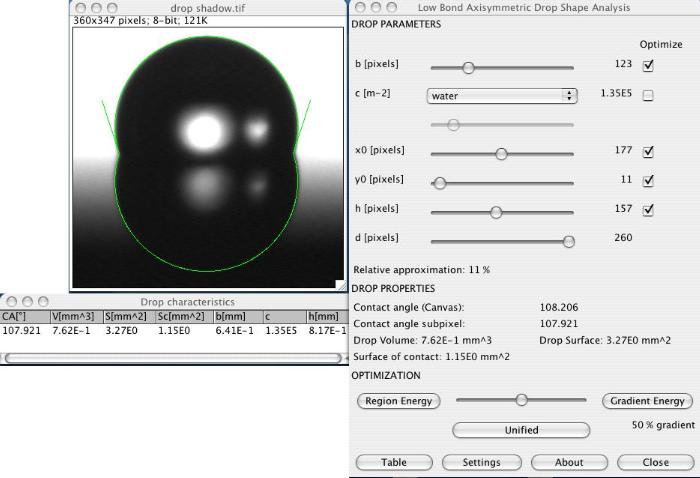Toggle Optimize checkbox for x0 parameter
700x478 pixels.
(x=648, y=152)
